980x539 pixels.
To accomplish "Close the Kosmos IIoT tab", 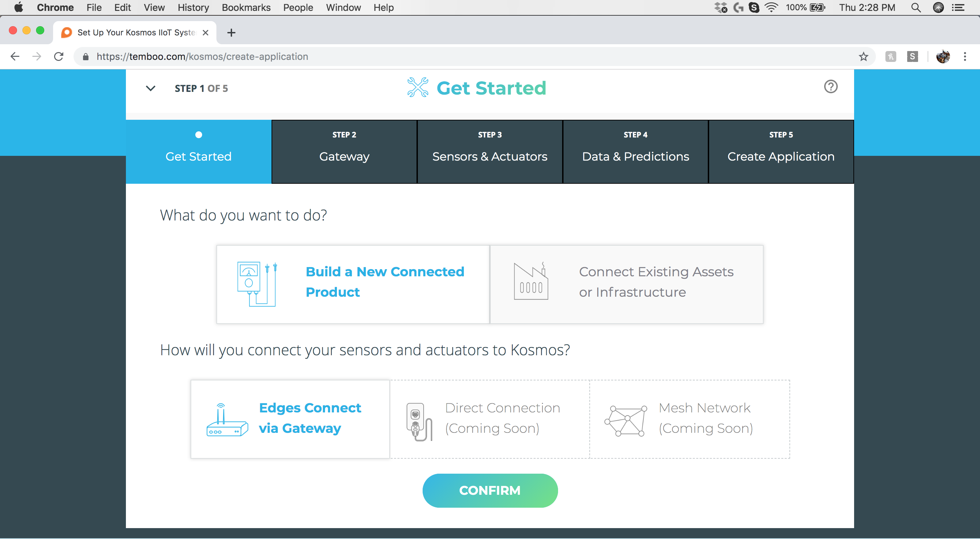I will coord(206,33).
